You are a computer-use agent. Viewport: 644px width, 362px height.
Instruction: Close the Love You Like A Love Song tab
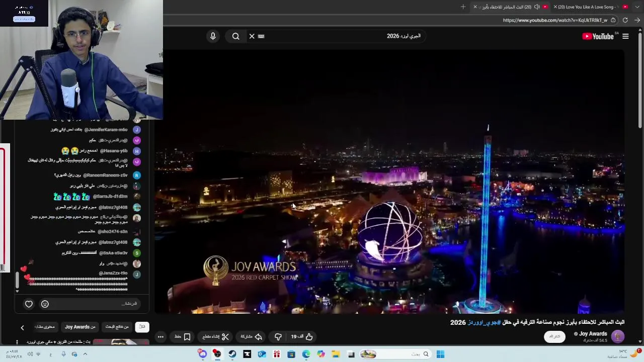pyautogui.click(x=555, y=7)
